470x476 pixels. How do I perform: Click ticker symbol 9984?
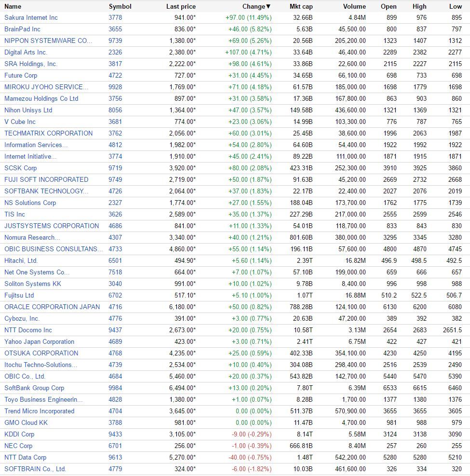coord(115,388)
